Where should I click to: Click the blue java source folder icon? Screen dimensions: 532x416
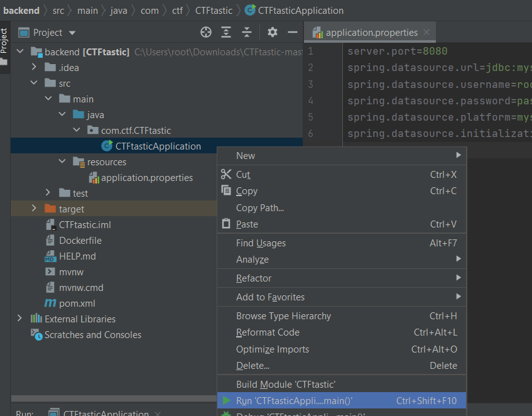pyautogui.click(x=79, y=114)
